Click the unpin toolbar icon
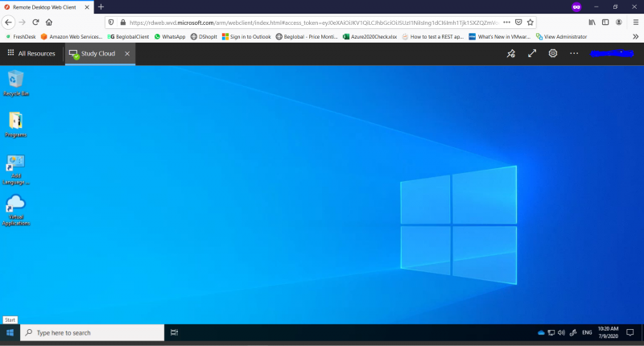The height and width of the screenshot is (346, 644). click(x=511, y=54)
